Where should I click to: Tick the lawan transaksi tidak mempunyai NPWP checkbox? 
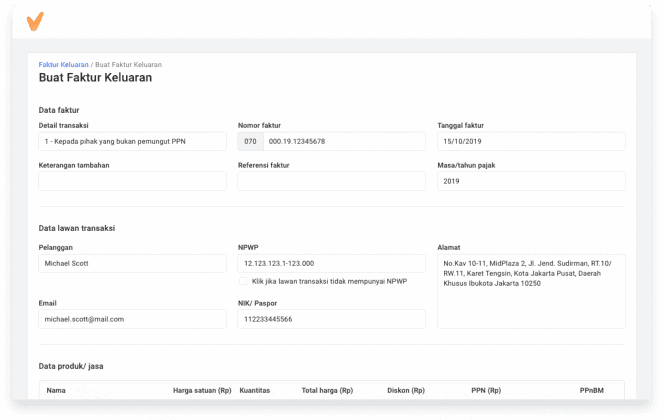tap(244, 281)
